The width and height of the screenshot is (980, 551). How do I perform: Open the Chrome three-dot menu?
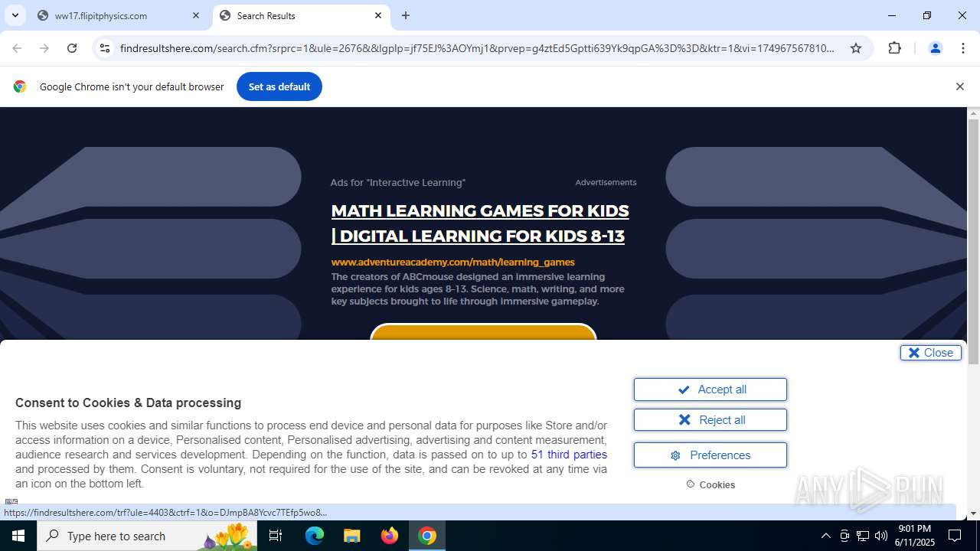tap(963, 48)
